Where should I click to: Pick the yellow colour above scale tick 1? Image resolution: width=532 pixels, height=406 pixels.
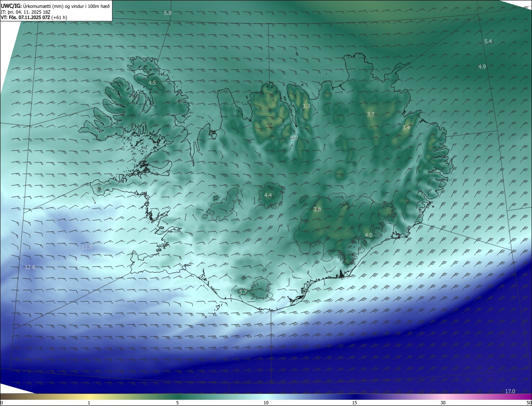[89, 396]
